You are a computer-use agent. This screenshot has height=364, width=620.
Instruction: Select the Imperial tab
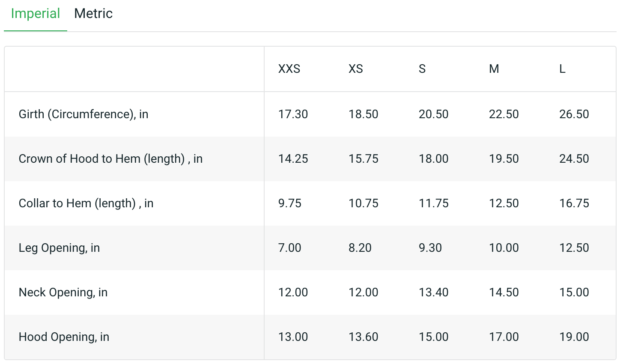pyautogui.click(x=36, y=14)
